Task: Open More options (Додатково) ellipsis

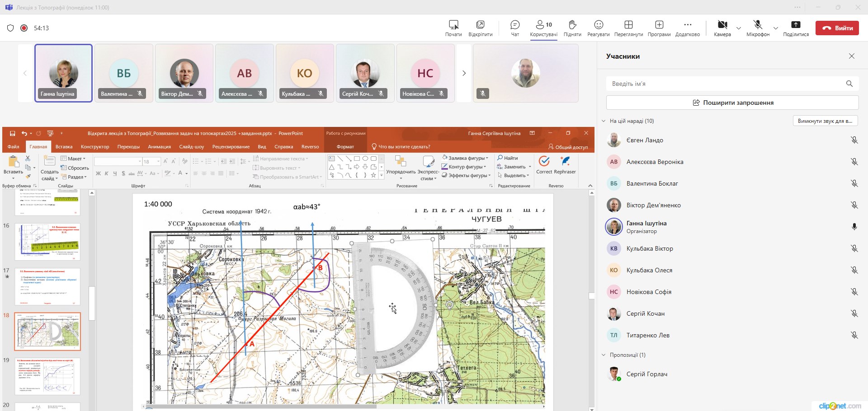Action: [687, 25]
